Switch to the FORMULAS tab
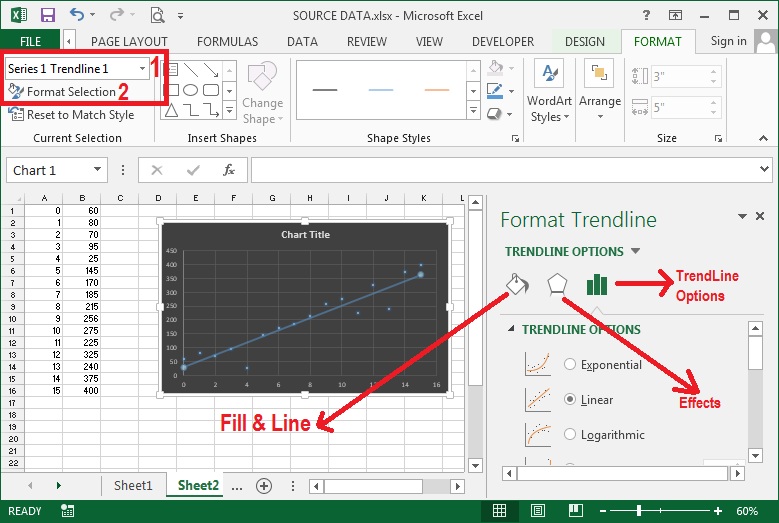 pos(228,42)
